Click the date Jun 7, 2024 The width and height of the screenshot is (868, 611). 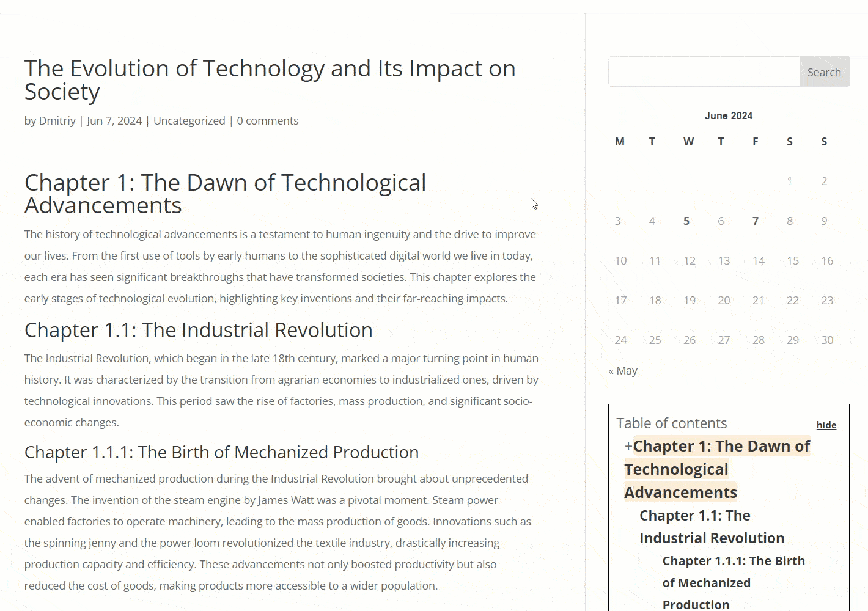coord(114,121)
